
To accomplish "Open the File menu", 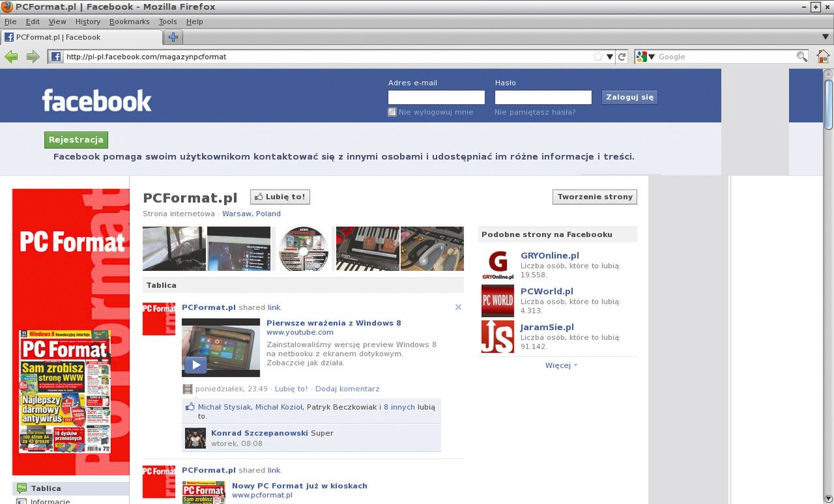I will [10, 21].
